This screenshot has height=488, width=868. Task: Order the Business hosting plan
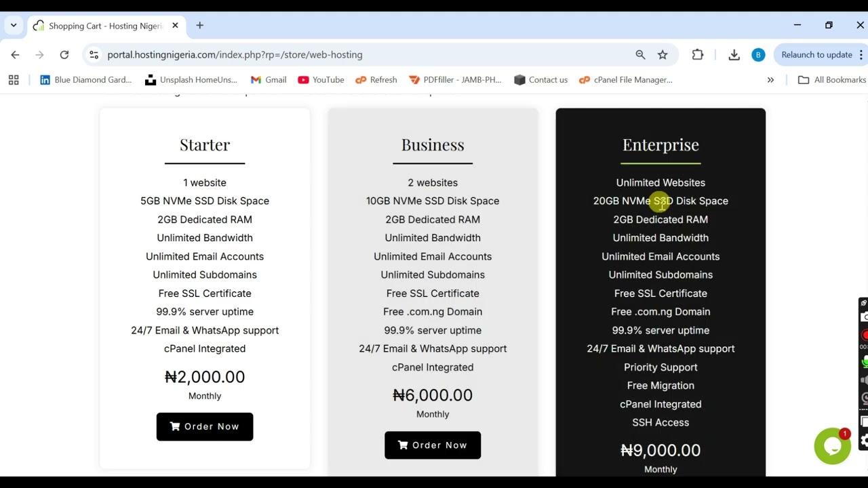[x=433, y=445]
